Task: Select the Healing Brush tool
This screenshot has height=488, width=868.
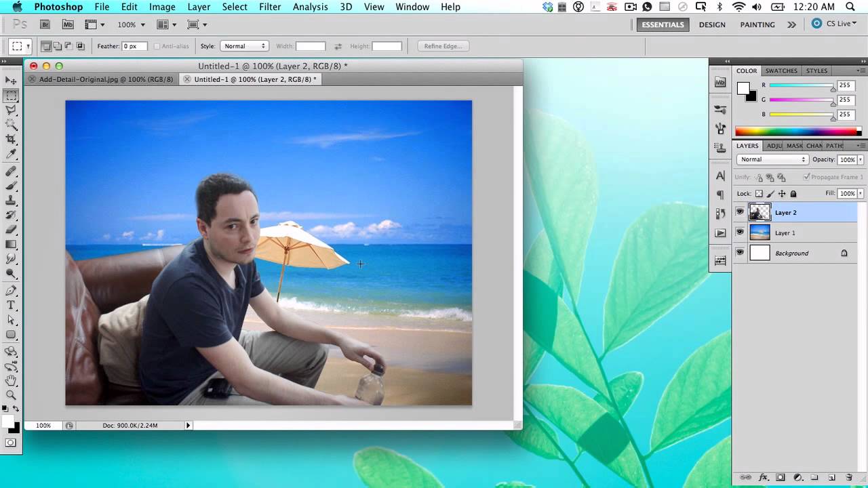Action: (x=11, y=171)
